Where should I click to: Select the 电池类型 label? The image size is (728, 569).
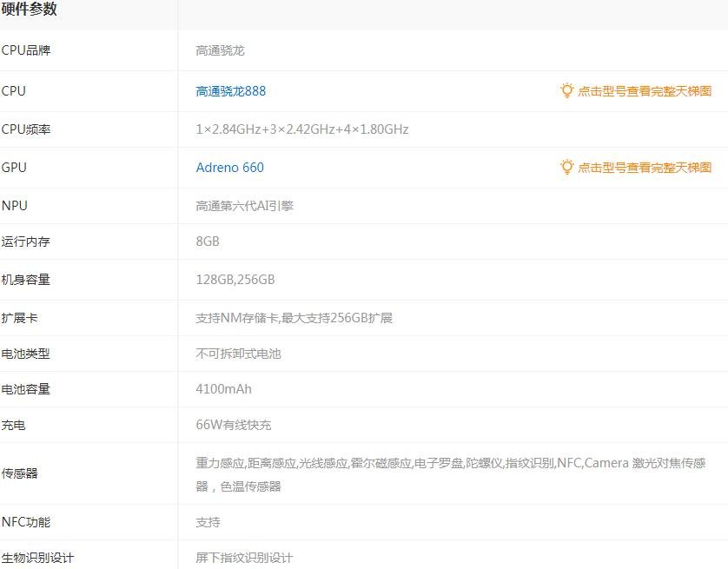tap(25, 354)
